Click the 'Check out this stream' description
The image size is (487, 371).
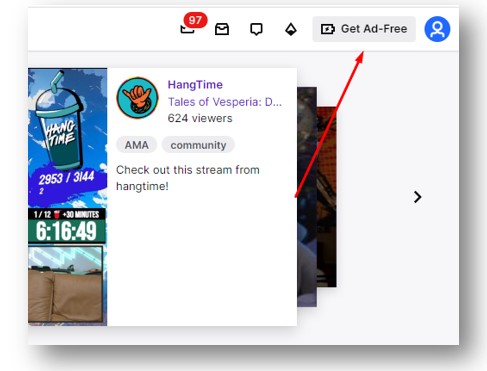pyautogui.click(x=188, y=178)
